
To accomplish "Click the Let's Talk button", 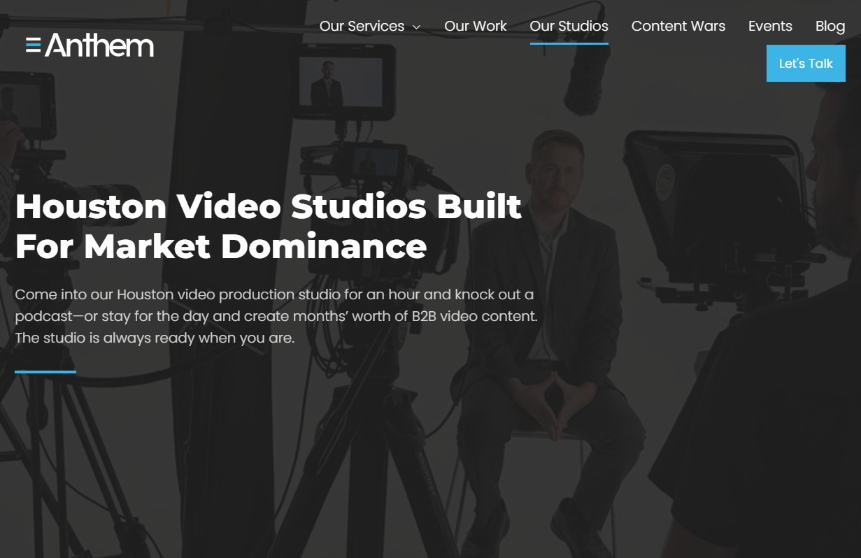I will [x=806, y=64].
